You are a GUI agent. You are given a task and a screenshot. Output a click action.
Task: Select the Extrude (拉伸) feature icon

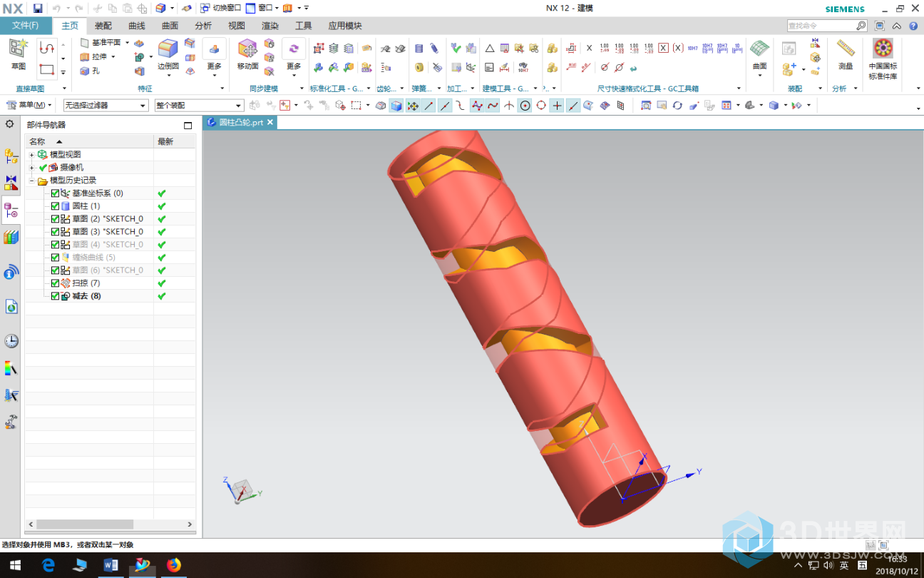(x=84, y=57)
